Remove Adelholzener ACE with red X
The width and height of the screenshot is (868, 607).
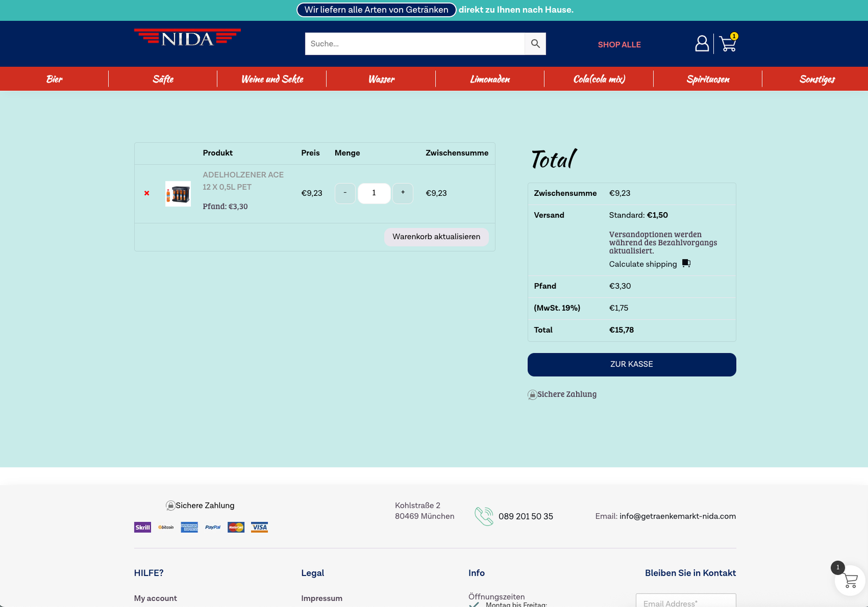click(146, 193)
